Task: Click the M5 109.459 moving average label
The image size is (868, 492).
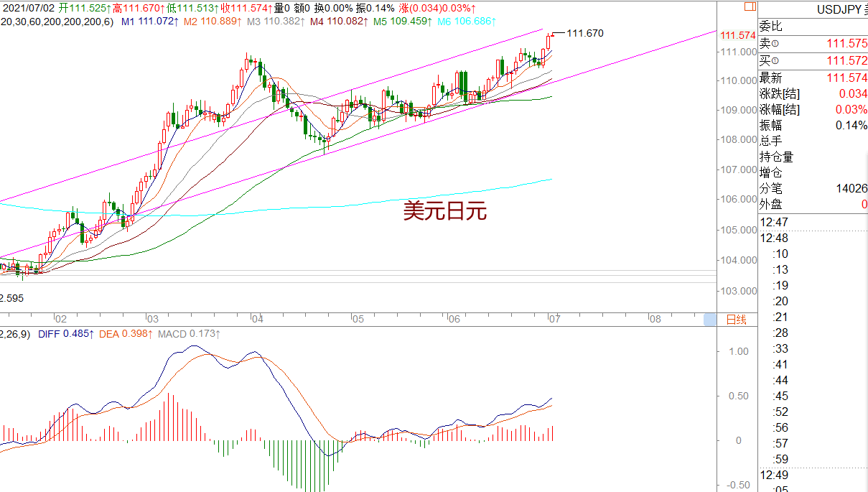Action: pos(403,22)
